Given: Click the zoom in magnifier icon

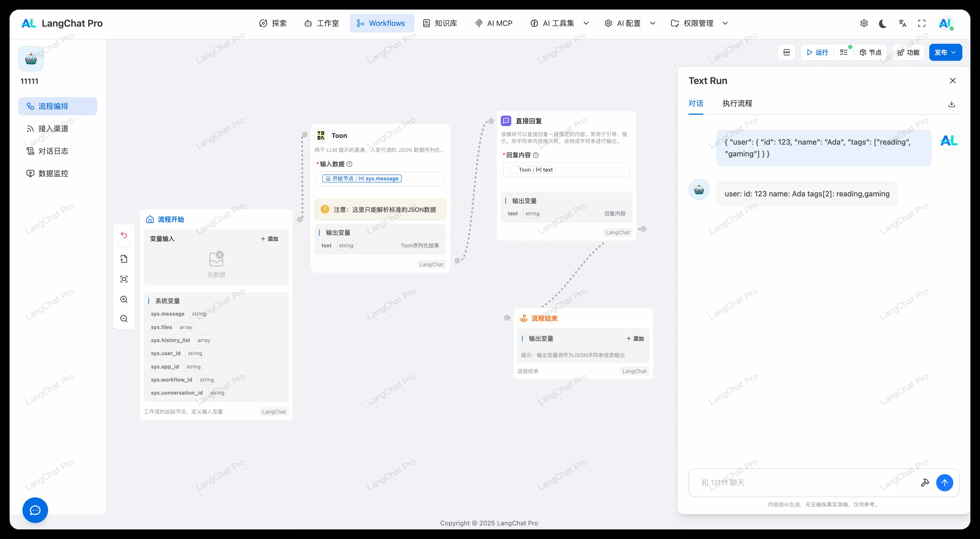Looking at the screenshot, I should (124, 300).
